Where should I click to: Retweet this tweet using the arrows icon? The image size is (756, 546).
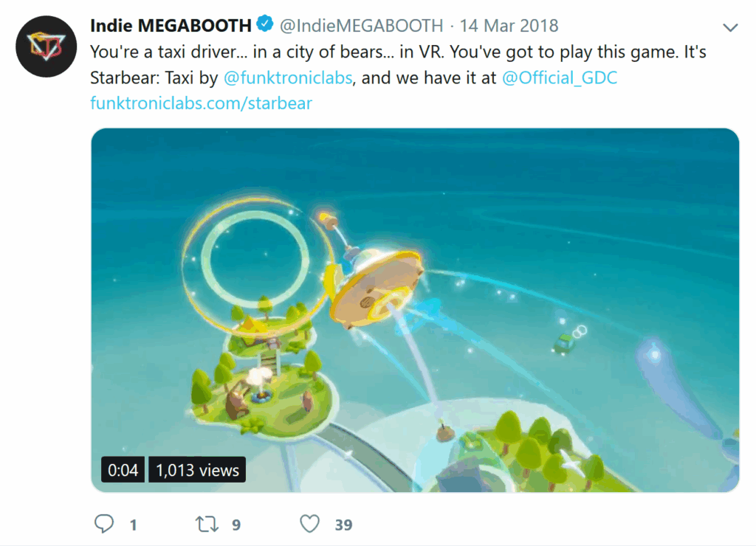pos(207,525)
